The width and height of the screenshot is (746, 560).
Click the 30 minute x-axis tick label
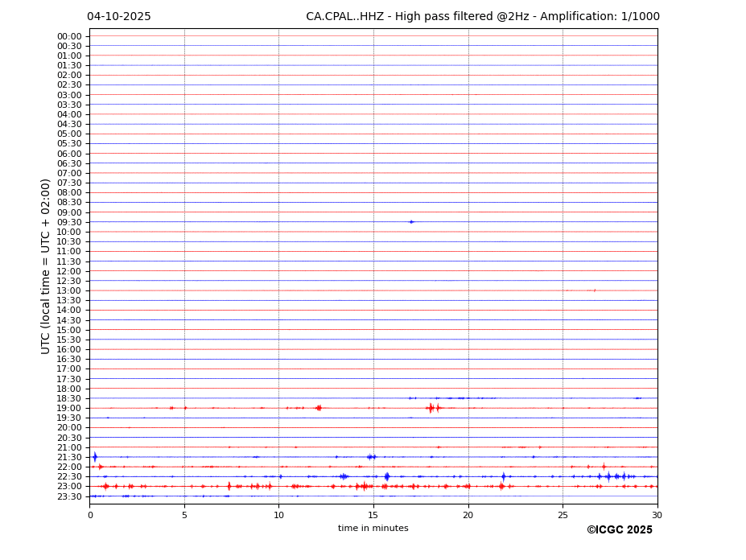pyautogui.click(x=657, y=515)
